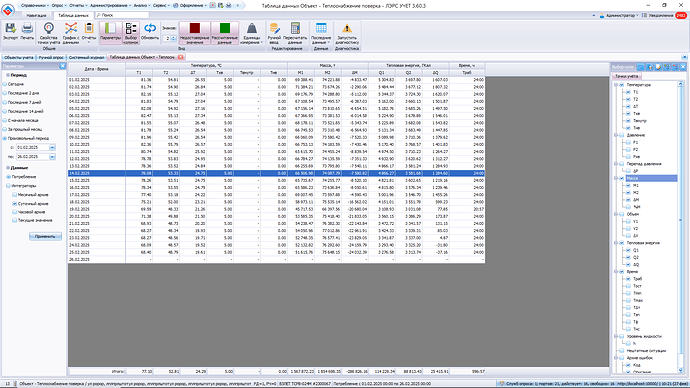This screenshot has width=690, height=388.
Task: Click the Экспорт (export) icon
Action: pos(10,32)
